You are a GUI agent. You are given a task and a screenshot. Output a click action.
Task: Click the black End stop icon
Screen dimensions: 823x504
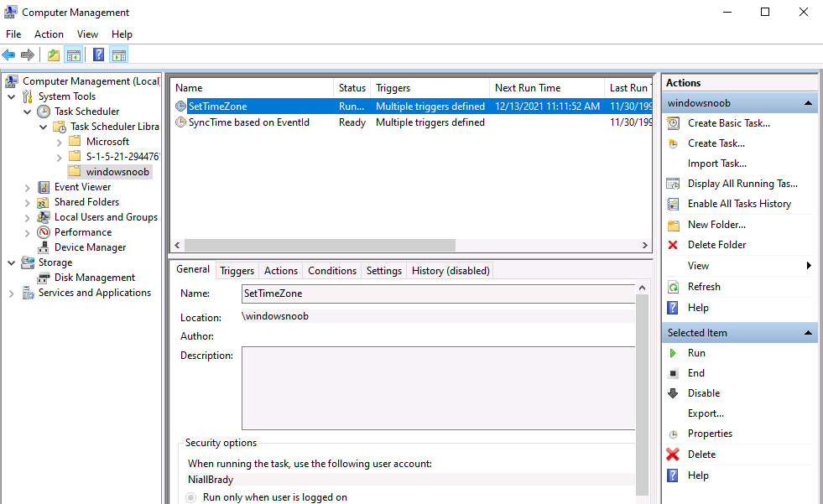(673, 373)
